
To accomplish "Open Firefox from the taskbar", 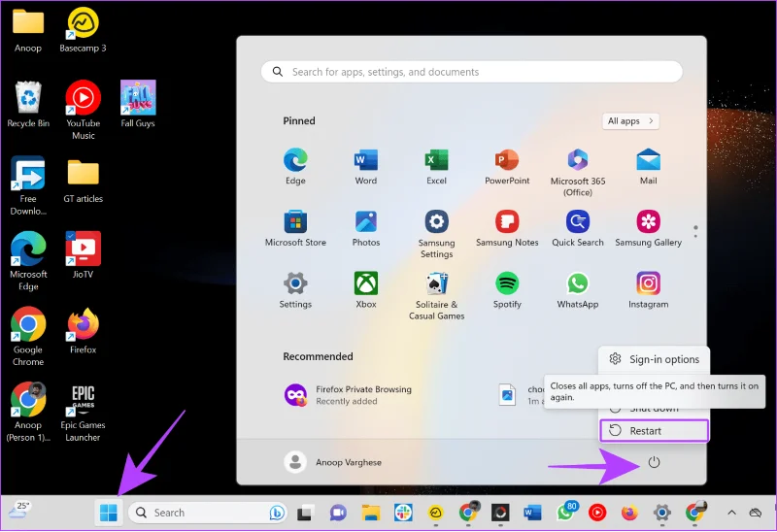I will point(629,513).
